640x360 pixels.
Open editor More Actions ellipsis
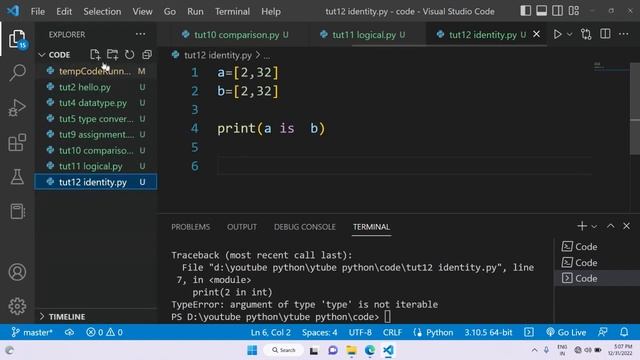point(624,34)
